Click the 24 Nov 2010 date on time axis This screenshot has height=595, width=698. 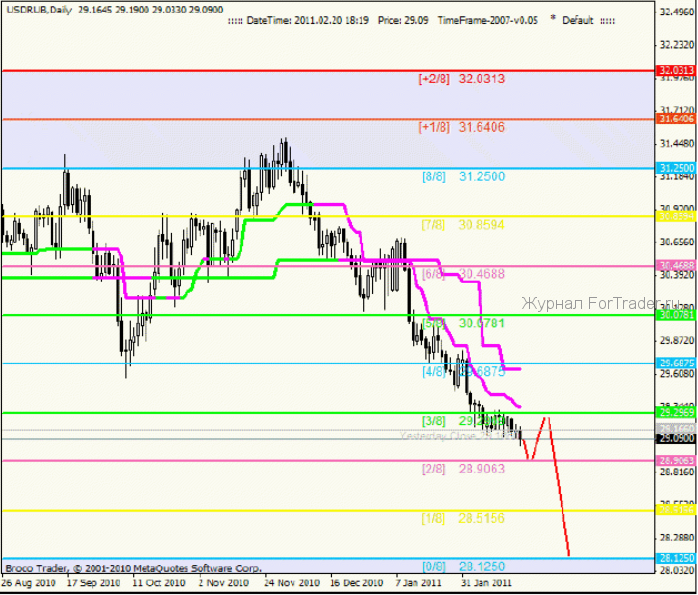pyautogui.click(x=292, y=583)
